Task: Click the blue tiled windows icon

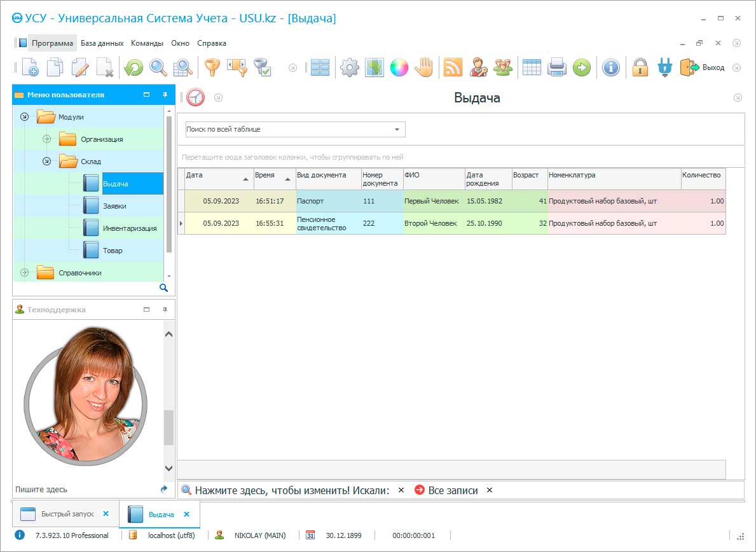Action: point(320,67)
